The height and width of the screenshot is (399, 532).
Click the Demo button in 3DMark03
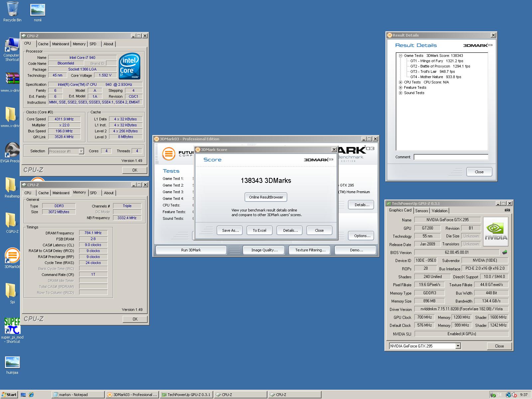[356, 250]
